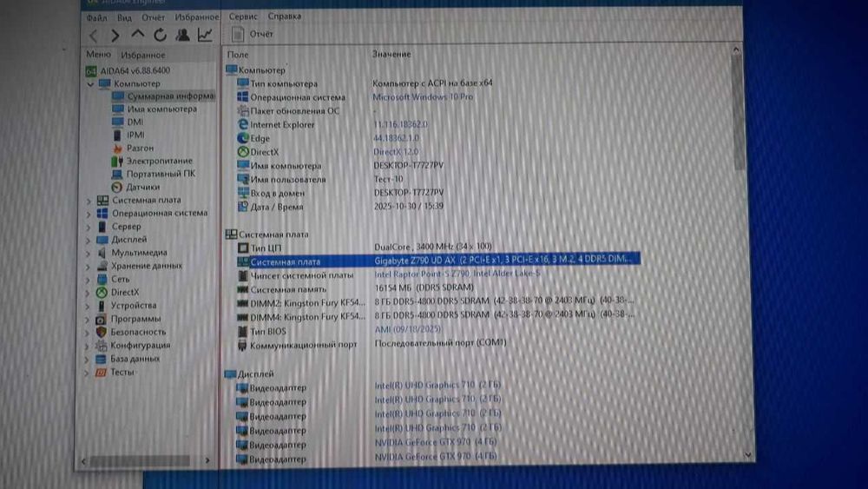Click the Значение column header
868x489 pixels.
391,54
